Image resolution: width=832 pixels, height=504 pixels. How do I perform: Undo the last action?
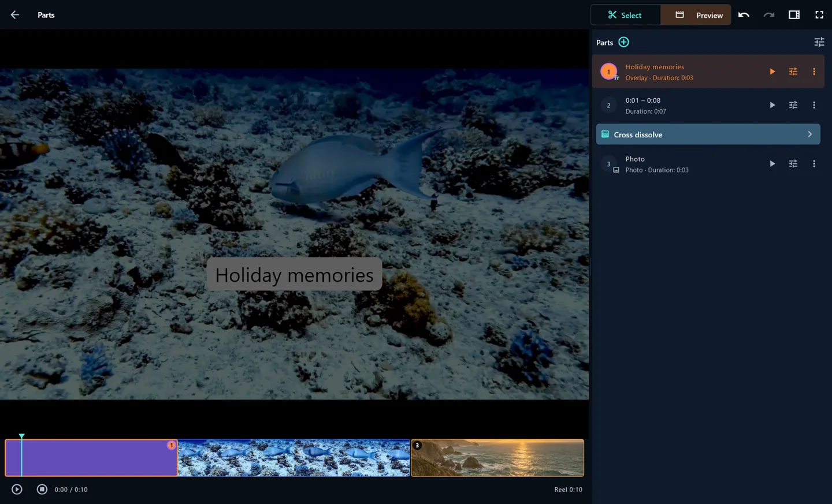(744, 15)
